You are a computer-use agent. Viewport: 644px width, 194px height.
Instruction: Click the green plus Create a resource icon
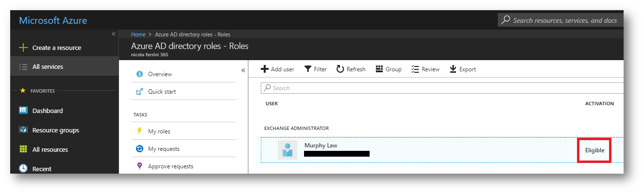[x=23, y=48]
